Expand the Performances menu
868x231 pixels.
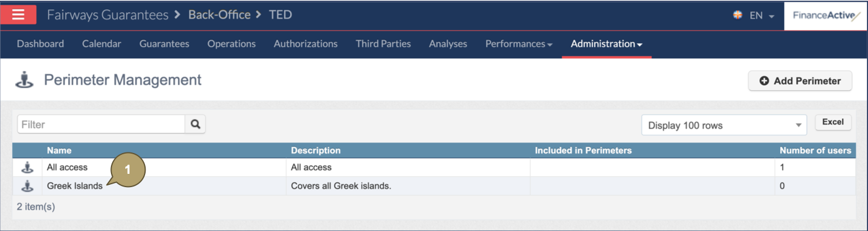tap(518, 44)
